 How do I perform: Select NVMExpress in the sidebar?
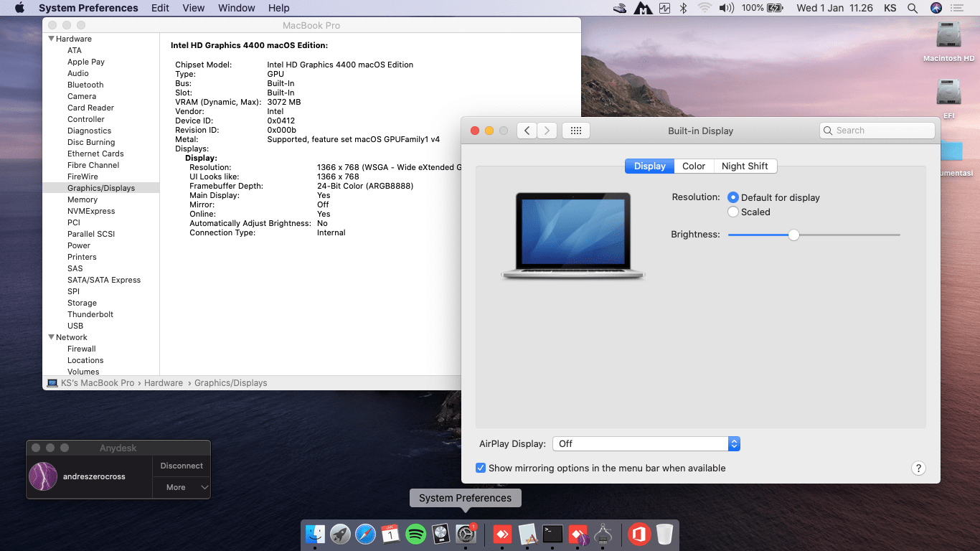click(x=91, y=211)
